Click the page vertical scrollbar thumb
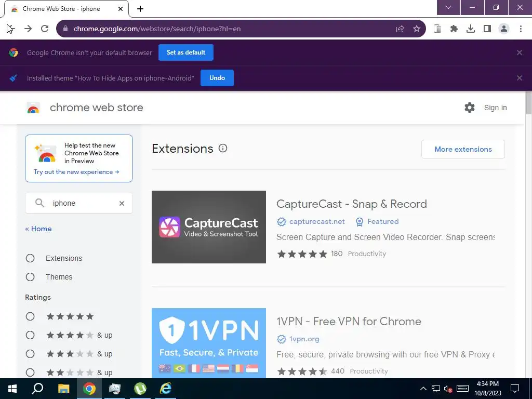Image resolution: width=532 pixels, height=399 pixels. pyautogui.click(x=528, y=103)
